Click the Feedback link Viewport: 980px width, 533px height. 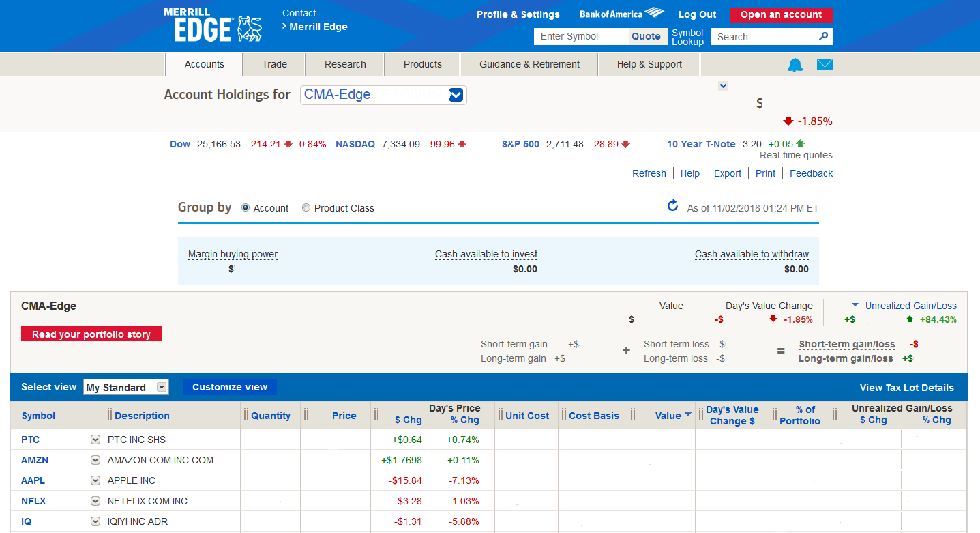click(811, 173)
